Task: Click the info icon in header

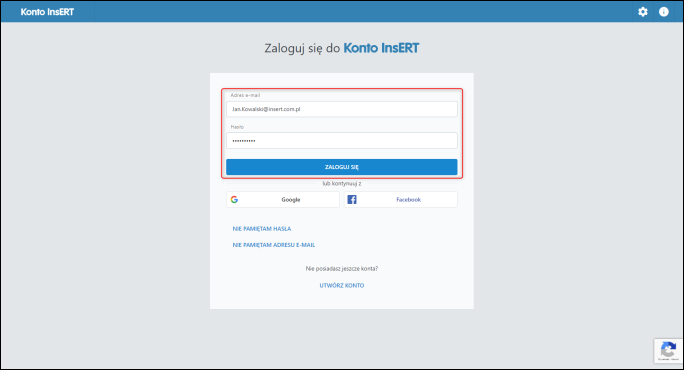Action: 663,12
